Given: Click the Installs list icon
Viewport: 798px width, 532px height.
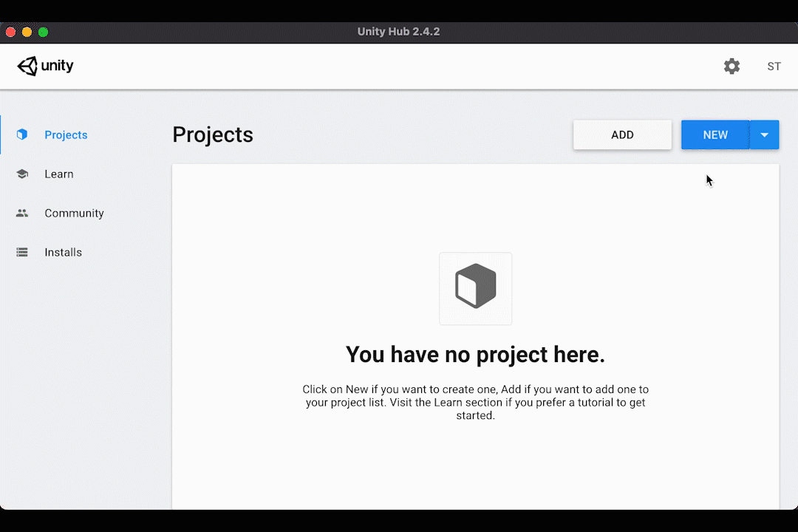Looking at the screenshot, I should click(22, 252).
